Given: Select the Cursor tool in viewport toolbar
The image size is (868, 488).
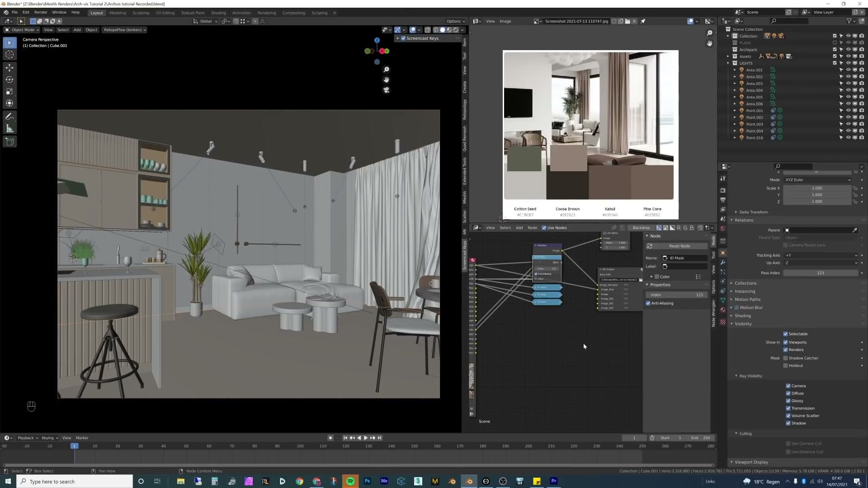Looking at the screenshot, I should pyautogui.click(x=9, y=55).
